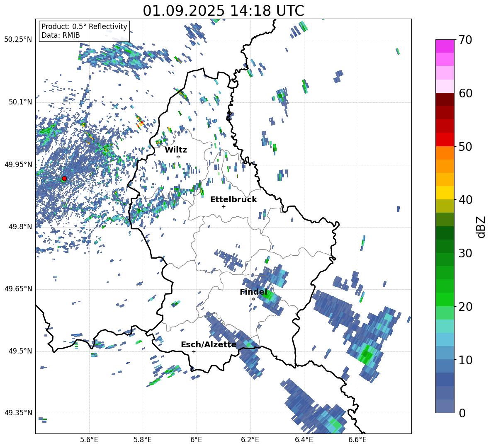Click the colorbar 60 tick label
Viewport: 491px width, 448px height.
tap(465, 93)
